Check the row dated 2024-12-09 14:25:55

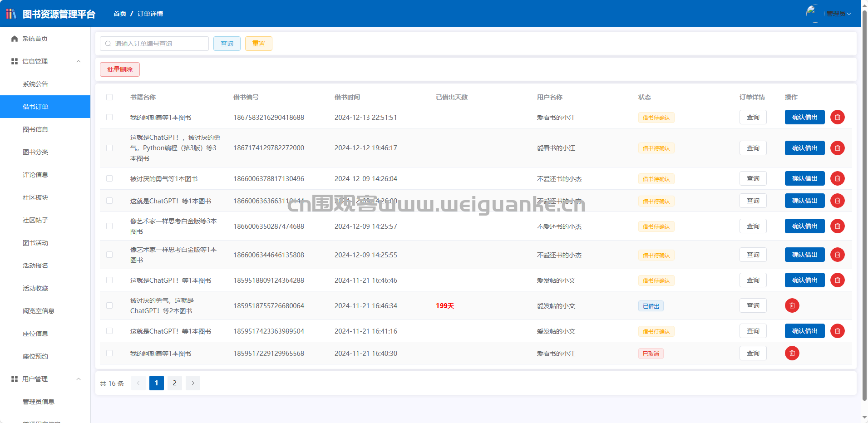point(109,255)
